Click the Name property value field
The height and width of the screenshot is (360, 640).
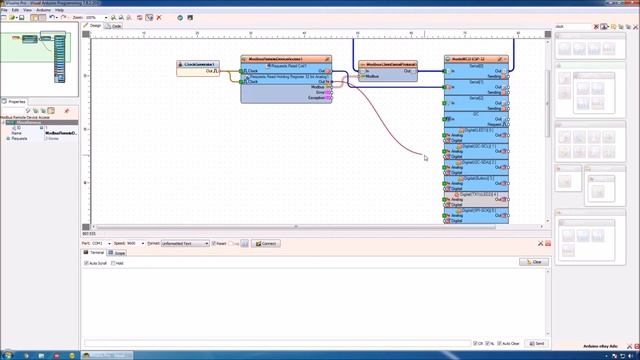61,133
